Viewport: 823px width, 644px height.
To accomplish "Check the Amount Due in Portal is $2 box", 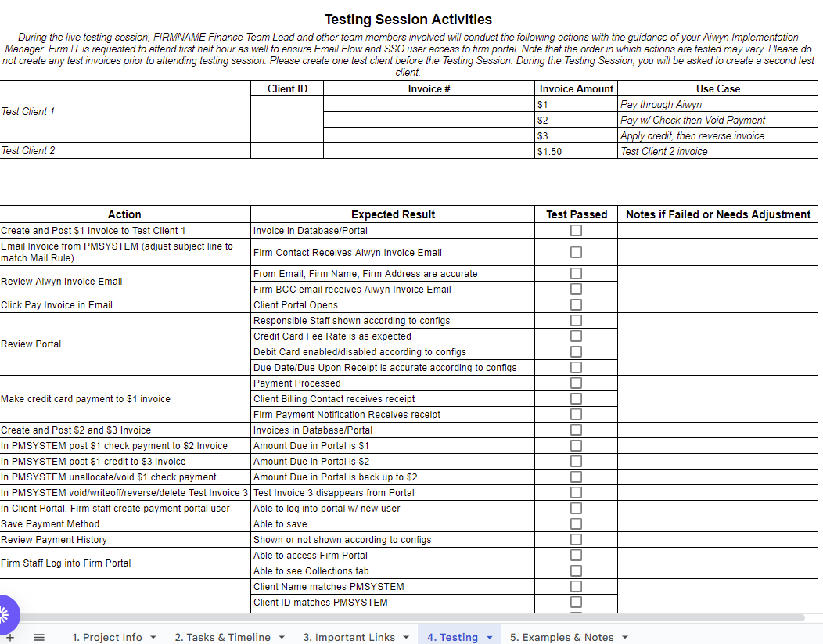I will click(x=576, y=462).
